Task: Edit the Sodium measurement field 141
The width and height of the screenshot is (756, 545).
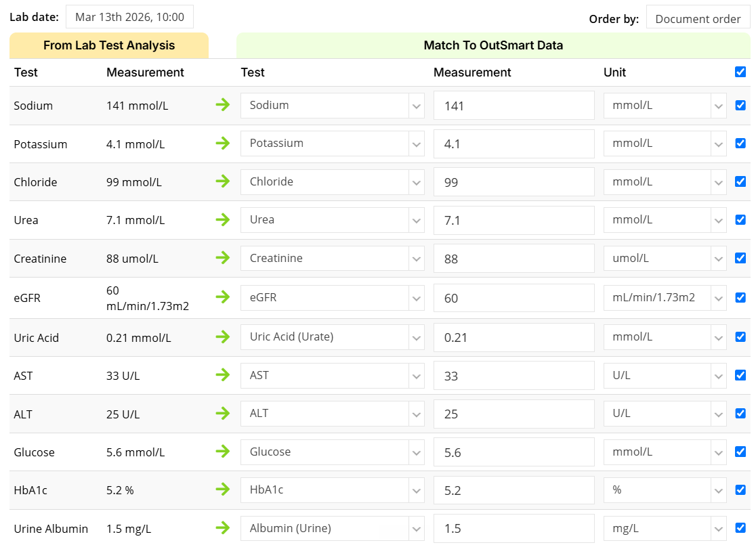Action: coord(514,106)
